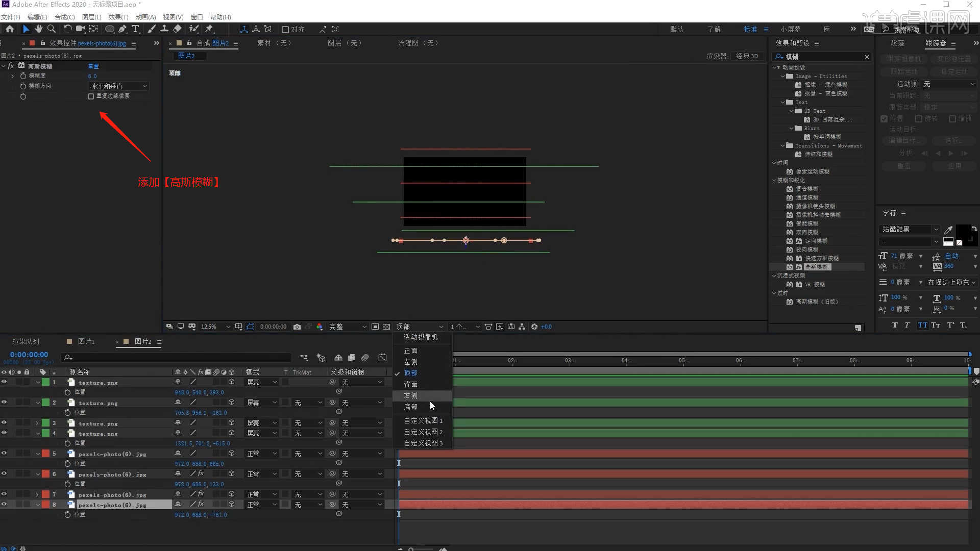Select the Horizontal Type tool
Image resolution: width=980 pixels, height=551 pixels.
pos(135,29)
